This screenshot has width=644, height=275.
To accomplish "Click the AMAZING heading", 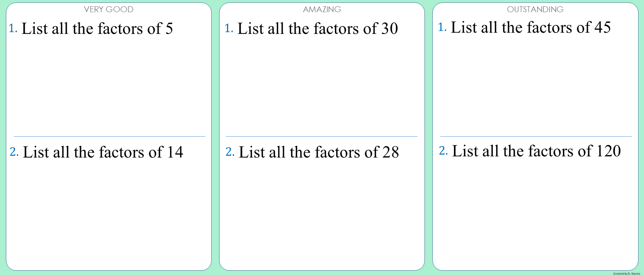I will tap(322, 9).
